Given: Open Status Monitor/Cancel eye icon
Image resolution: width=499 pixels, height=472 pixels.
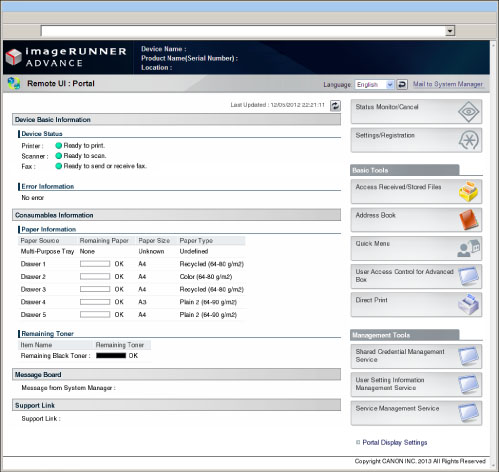Looking at the screenshot, I should click(x=468, y=112).
